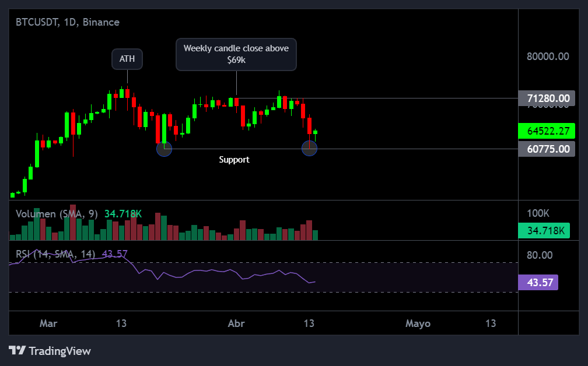Viewport: 588px width, 366px height.
Task: Click the Volumen (SMA, 9) indicator legend
Action: coord(57,214)
